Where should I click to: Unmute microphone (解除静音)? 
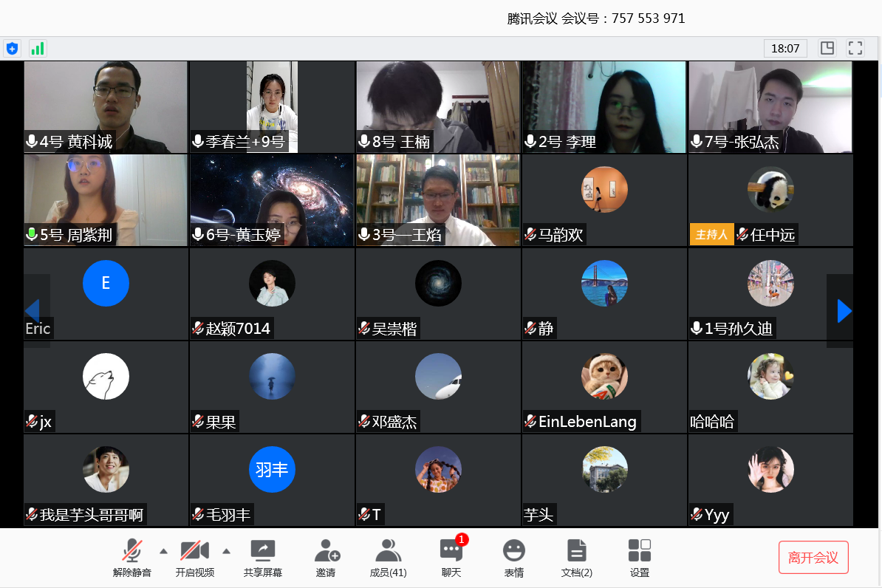(x=132, y=558)
